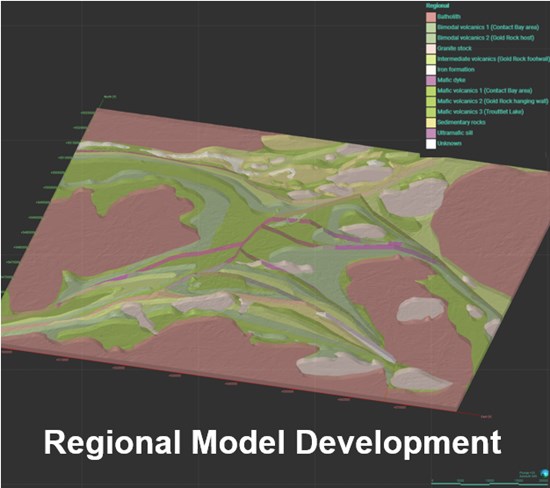This screenshot has height=488, width=550.
Task: Select 'Mafic volcanics 2 (Gold Rock hanging wall)' label
Action: pyautogui.click(x=493, y=101)
